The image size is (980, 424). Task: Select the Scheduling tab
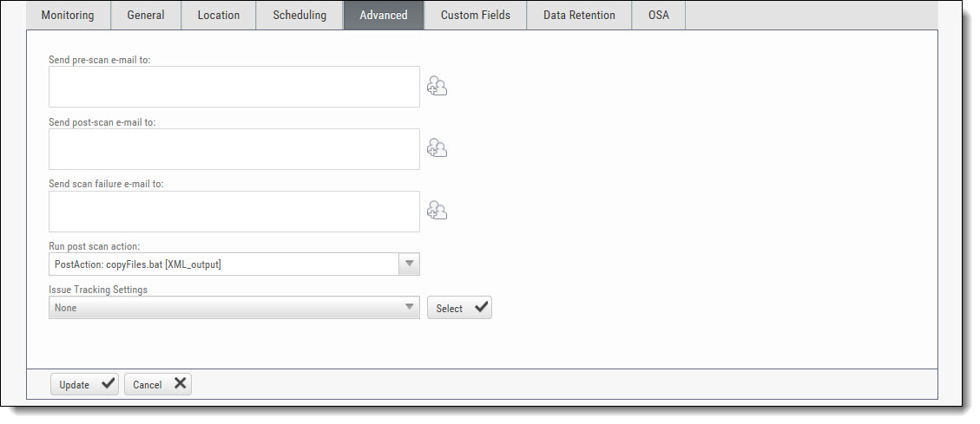pos(299,15)
